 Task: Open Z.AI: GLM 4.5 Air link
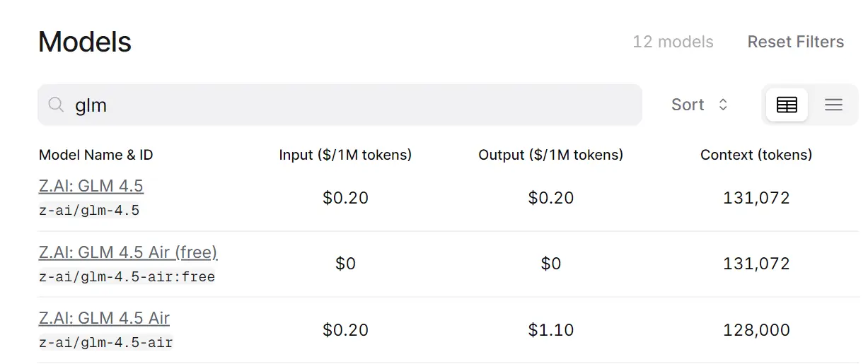[x=104, y=318]
